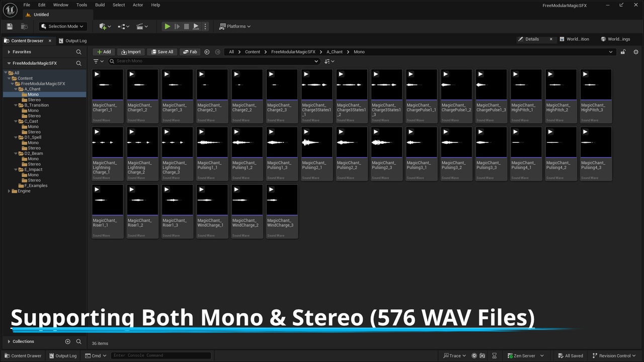Expand the Favorites section

(9, 52)
